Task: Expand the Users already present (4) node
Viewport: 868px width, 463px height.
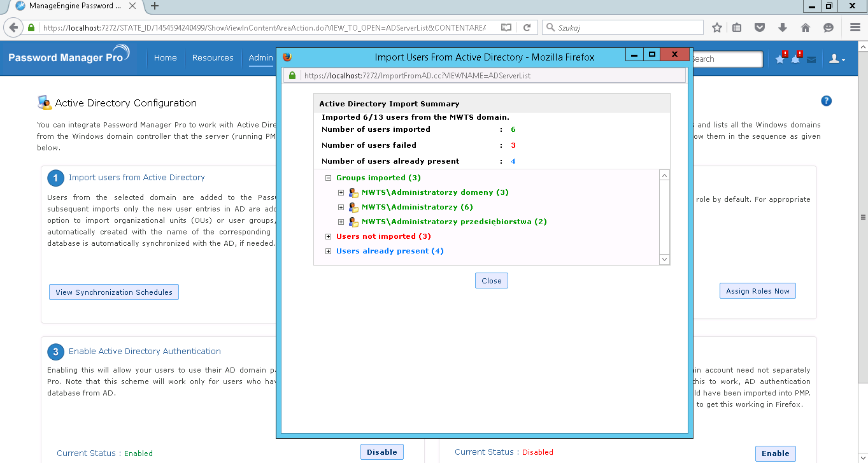Action: tap(329, 252)
